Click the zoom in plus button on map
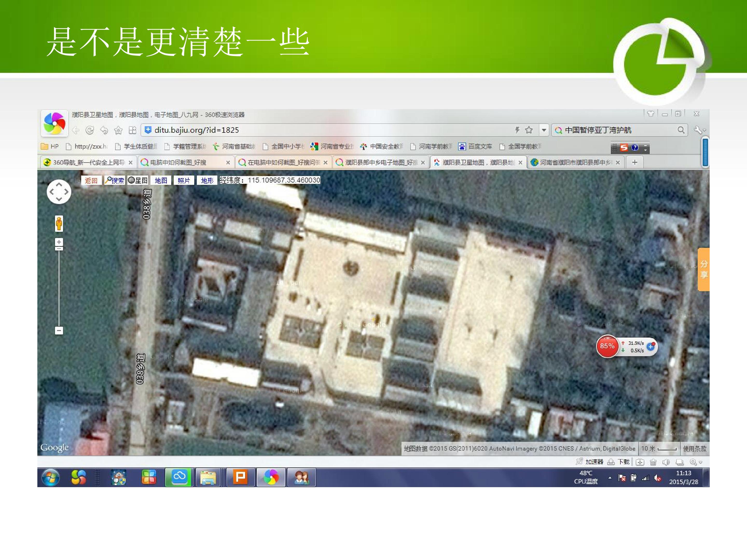Image resolution: width=747 pixels, height=560 pixels. click(59, 242)
